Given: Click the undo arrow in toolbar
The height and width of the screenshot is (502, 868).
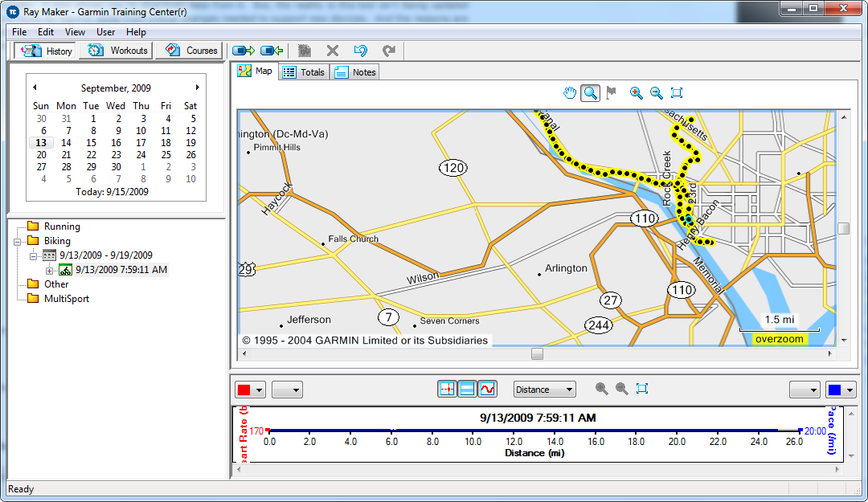Looking at the screenshot, I should (x=361, y=51).
